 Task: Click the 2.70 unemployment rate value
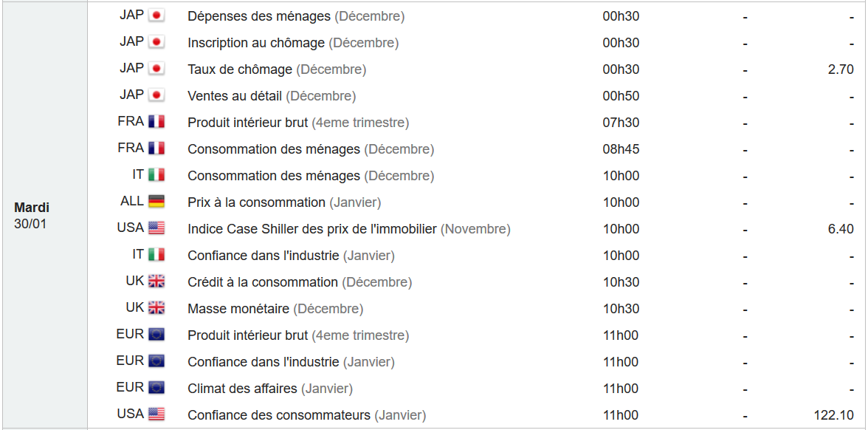tap(841, 69)
